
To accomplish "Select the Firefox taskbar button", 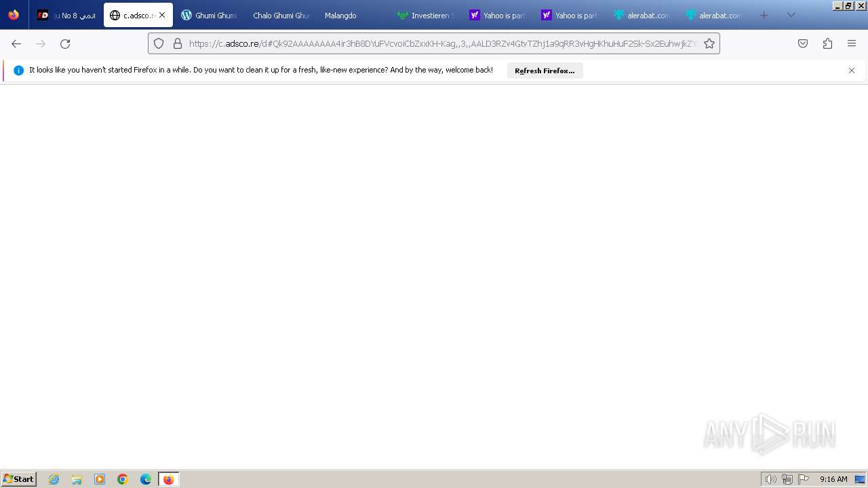I will pos(169,479).
